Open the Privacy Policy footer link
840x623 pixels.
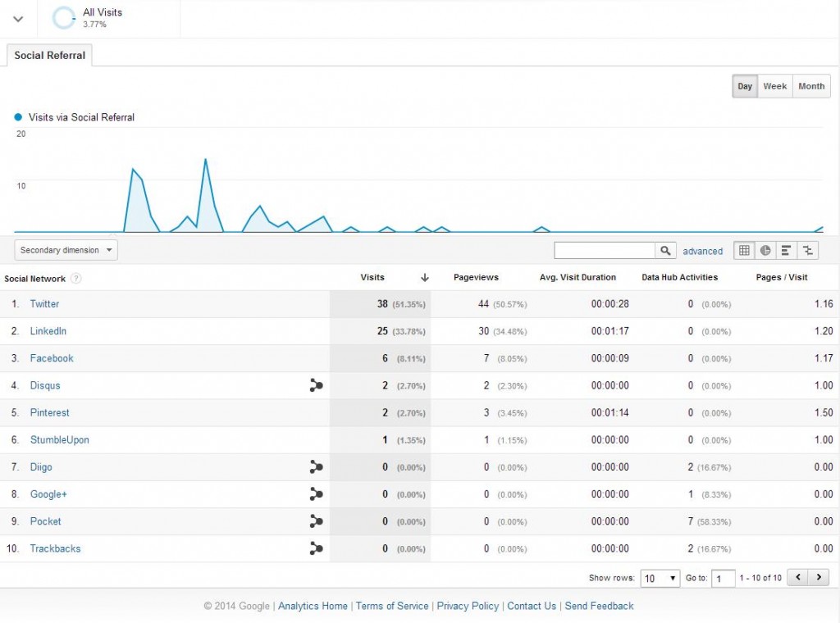(468, 606)
